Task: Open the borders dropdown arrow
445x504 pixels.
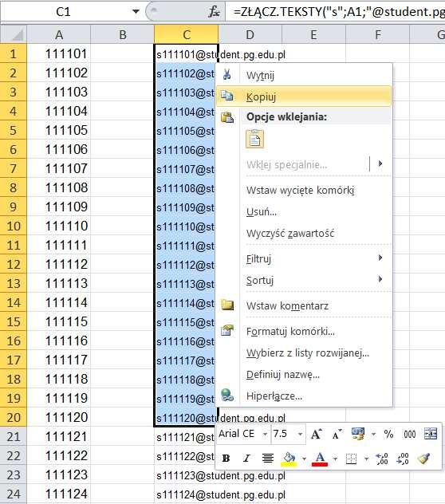Action: 366,459
